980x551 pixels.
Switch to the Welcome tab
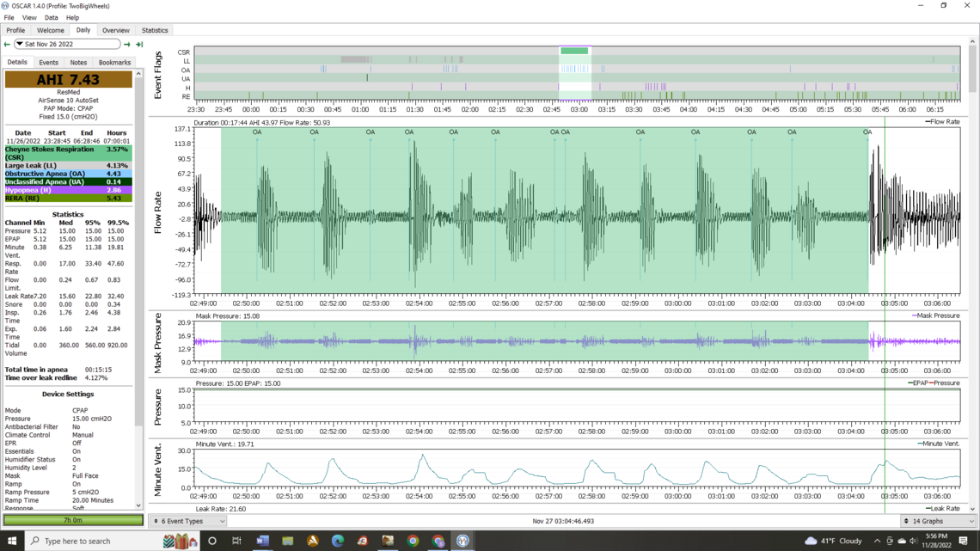(50, 30)
